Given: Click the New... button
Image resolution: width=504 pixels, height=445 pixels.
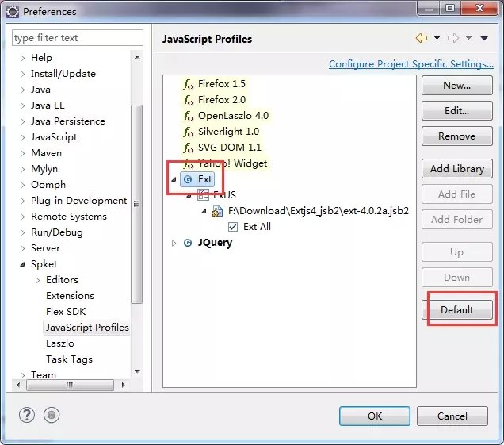Looking at the screenshot, I should (x=456, y=85).
